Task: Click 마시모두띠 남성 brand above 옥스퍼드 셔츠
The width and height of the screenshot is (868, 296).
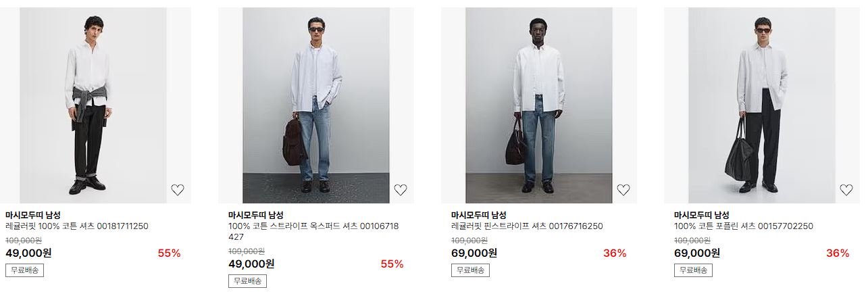Action: 256,215
